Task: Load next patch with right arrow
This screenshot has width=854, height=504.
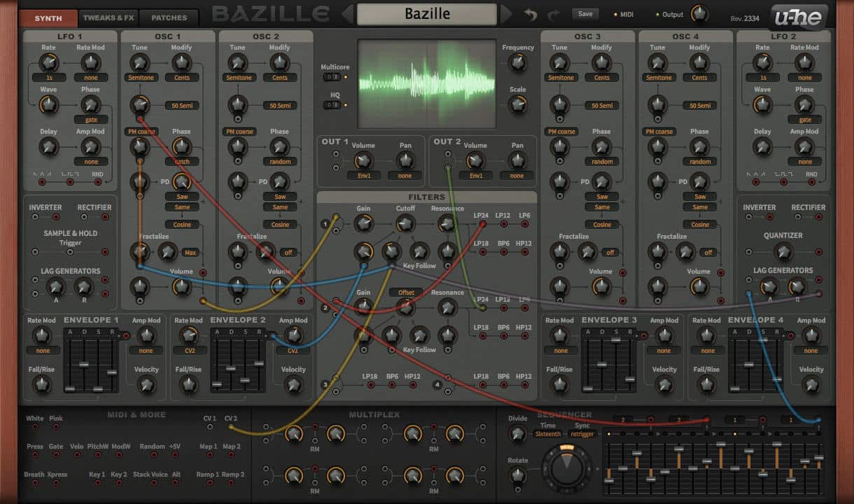Action: [506, 14]
